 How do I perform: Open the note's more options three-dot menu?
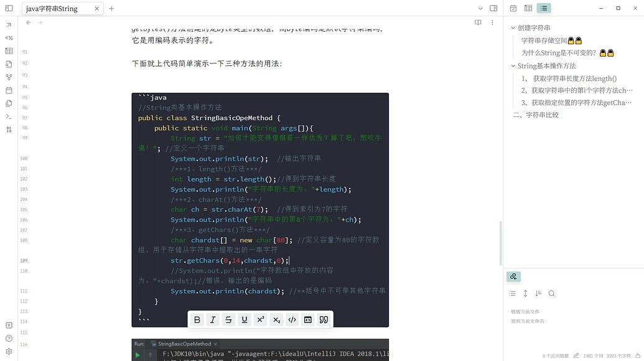click(492, 22)
